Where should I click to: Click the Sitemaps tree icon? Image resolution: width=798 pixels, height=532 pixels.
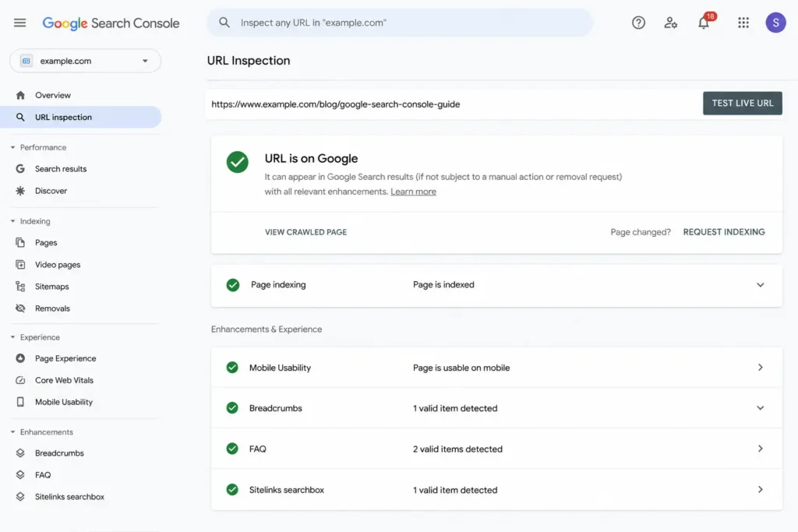tap(20, 287)
